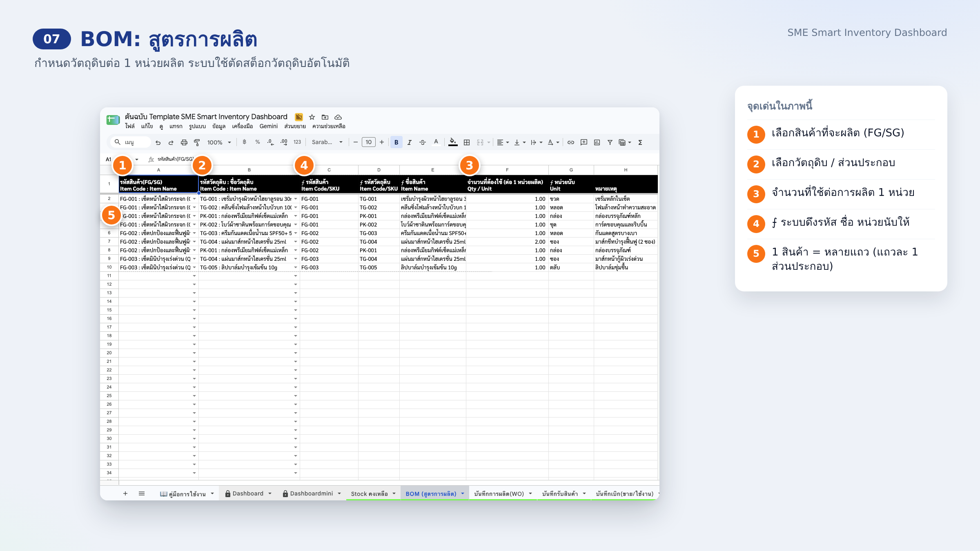Increase font size with plus button
980x551 pixels.
(382, 142)
